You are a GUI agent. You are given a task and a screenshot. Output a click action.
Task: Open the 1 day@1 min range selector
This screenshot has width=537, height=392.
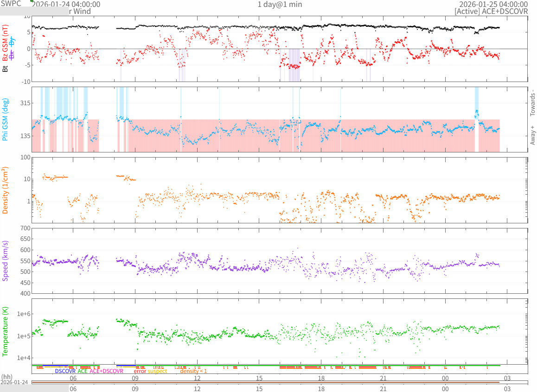[280, 4]
